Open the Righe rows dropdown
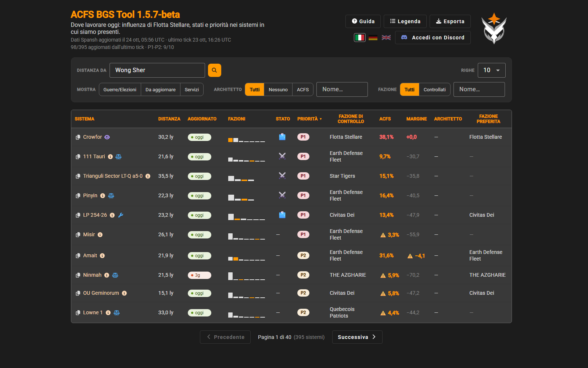This screenshot has height=368, width=588. tap(492, 70)
